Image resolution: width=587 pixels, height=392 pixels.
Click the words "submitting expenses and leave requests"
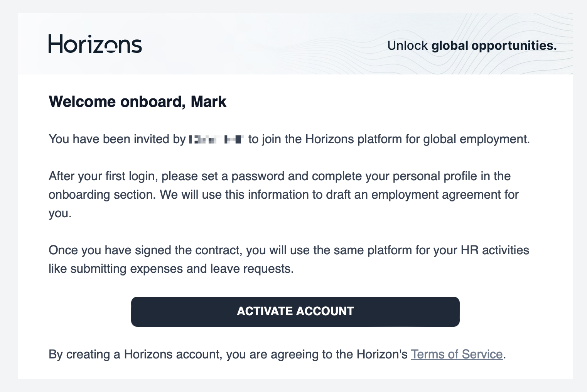pos(182,269)
